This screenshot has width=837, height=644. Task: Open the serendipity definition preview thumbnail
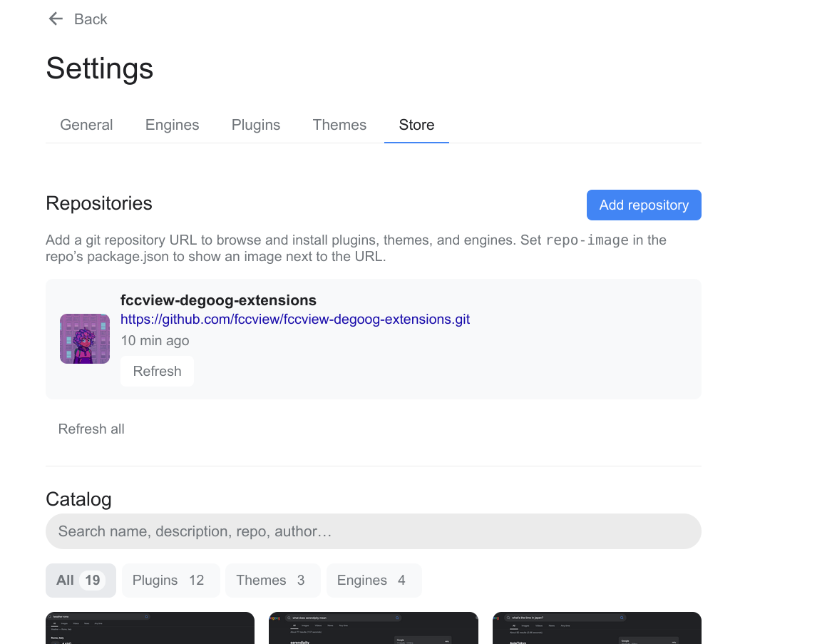coord(373,628)
